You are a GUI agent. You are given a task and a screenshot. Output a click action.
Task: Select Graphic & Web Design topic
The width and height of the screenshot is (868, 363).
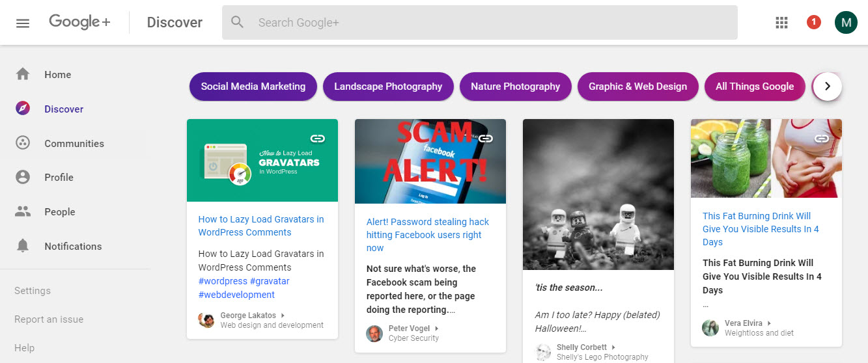[x=637, y=86]
